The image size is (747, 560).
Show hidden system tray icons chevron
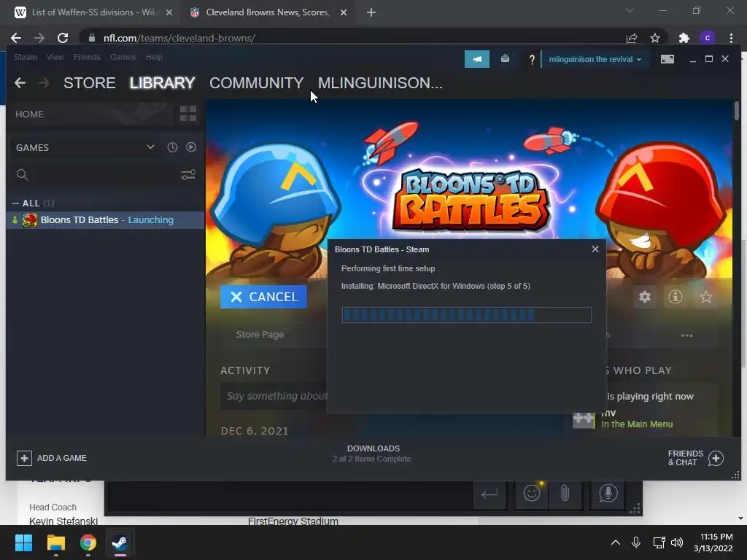pyautogui.click(x=616, y=542)
